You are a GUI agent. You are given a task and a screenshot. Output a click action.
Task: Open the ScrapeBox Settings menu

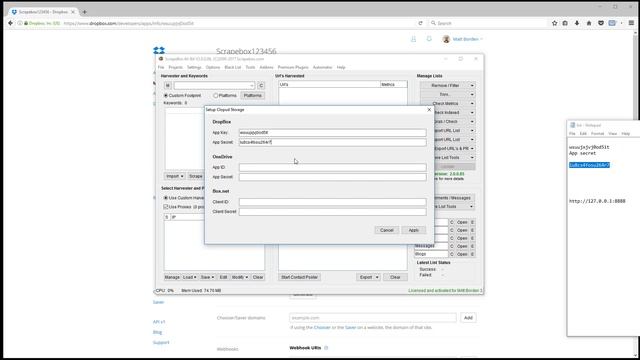[x=194, y=67]
